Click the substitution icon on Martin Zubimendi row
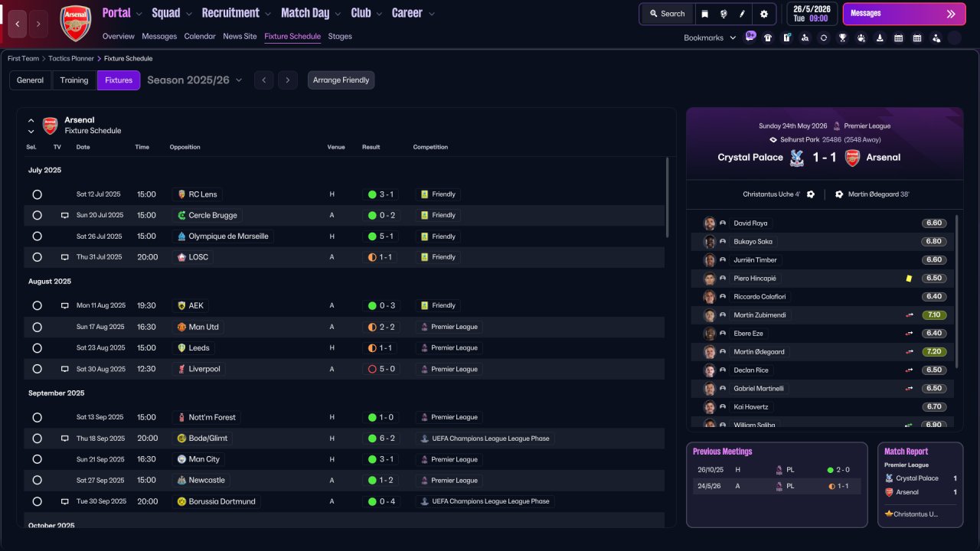 tap(910, 315)
